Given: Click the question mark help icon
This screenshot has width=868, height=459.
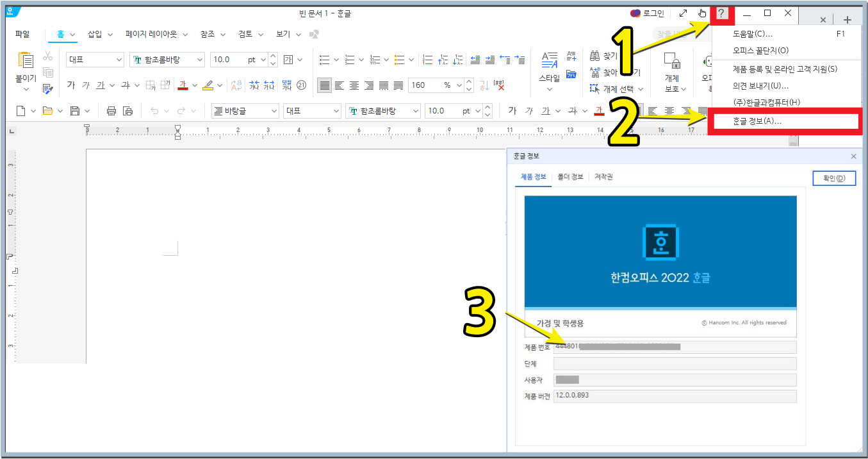Looking at the screenshot, I should coord(721,13).
